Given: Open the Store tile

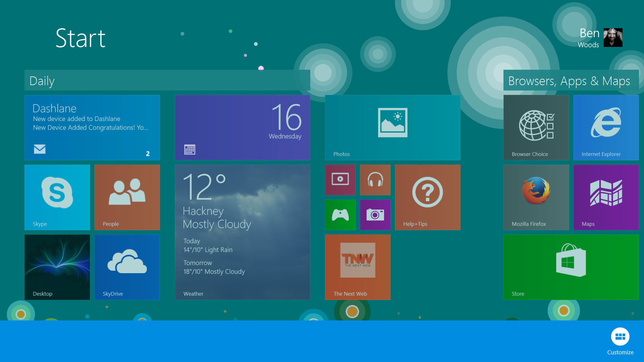Looking at the screenshot, I should 571,267.
